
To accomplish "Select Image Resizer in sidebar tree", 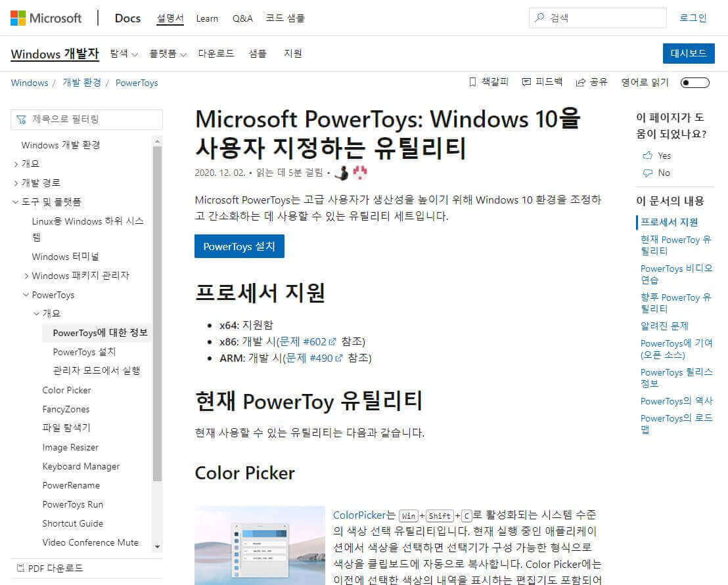I will [x=70, y=447].
